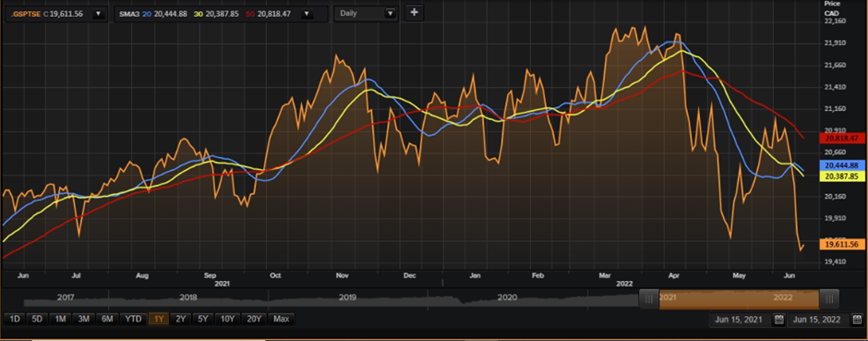Click the Jun 15, 2022 end date field
The width and height of the screenshot is (868, 341).
point(817,320)
